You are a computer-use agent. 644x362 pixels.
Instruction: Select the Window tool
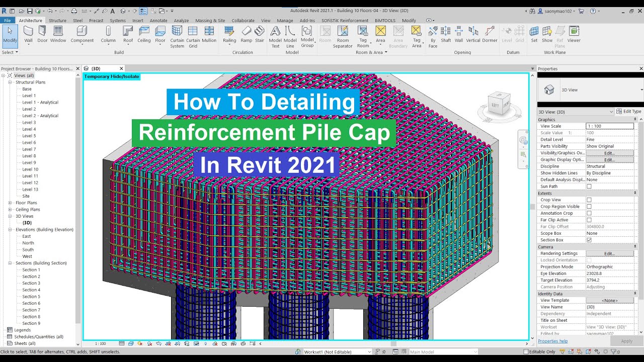coord(58,34)
